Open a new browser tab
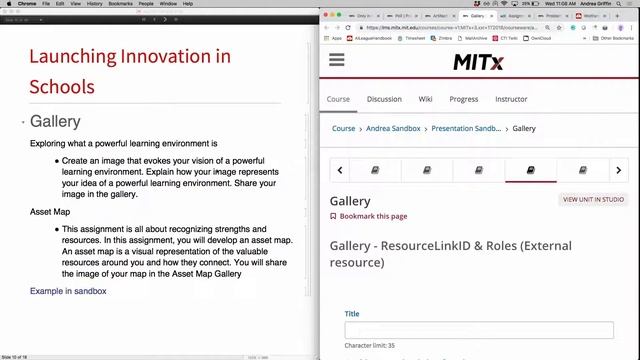Screen dimensions: 640x360 click(x=617, y=16)
